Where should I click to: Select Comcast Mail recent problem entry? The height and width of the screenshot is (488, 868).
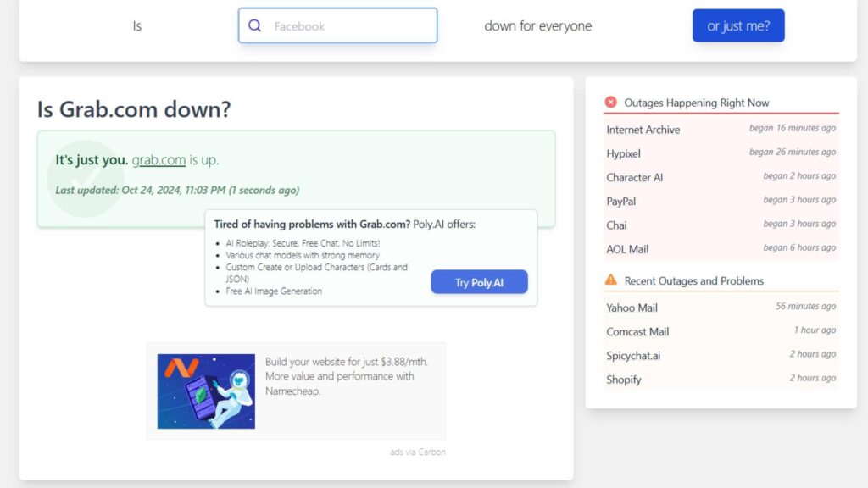pyautogui.click(x=637, y=331)
